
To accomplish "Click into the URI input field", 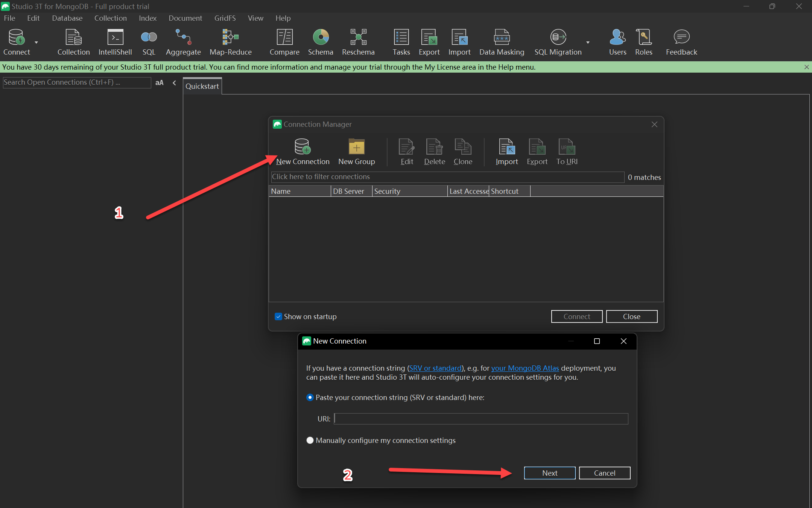I will [x=481, y=419].
